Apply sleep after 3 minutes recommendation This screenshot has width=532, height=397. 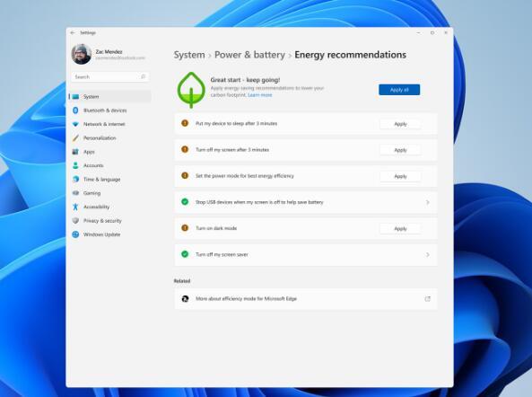[400, 124]
